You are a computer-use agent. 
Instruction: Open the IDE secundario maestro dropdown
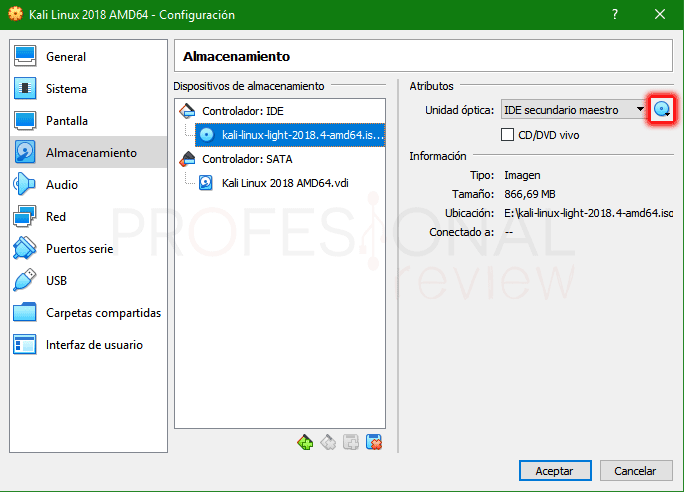(574, 110)
